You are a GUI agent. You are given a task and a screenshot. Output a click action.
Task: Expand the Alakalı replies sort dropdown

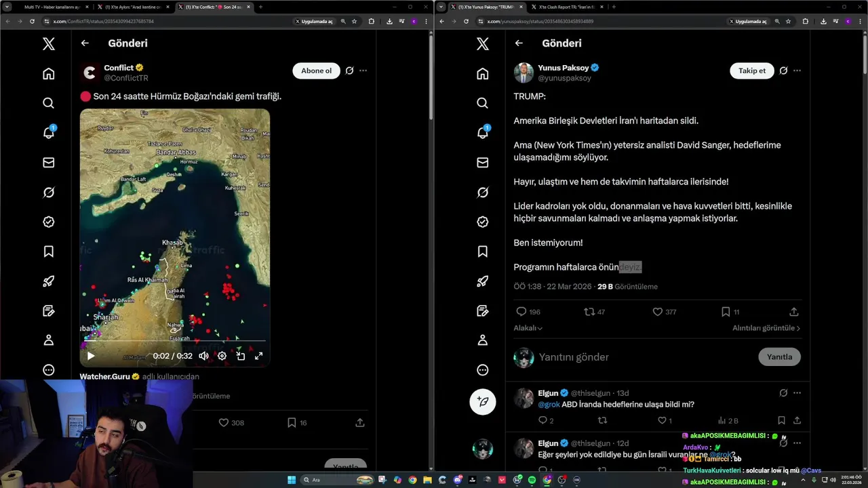coord(528,328)
